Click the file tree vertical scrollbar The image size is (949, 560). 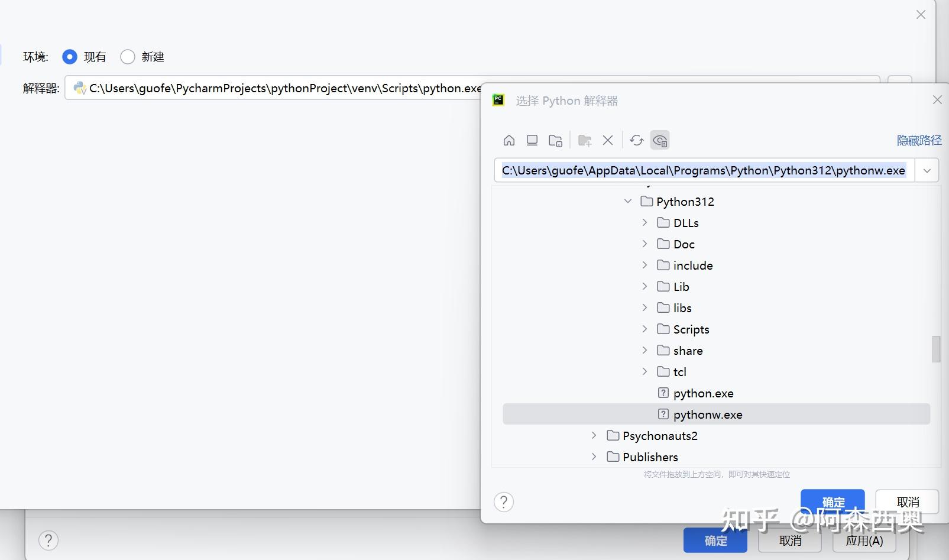point(936,349)
